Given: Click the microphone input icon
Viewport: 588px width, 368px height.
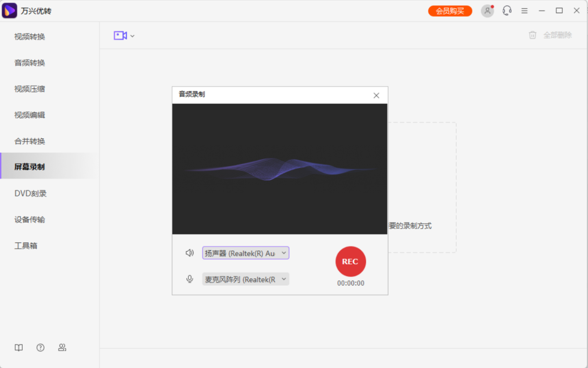Looking at the screenshot, I should pyautogui.click(x=189, y=279).
